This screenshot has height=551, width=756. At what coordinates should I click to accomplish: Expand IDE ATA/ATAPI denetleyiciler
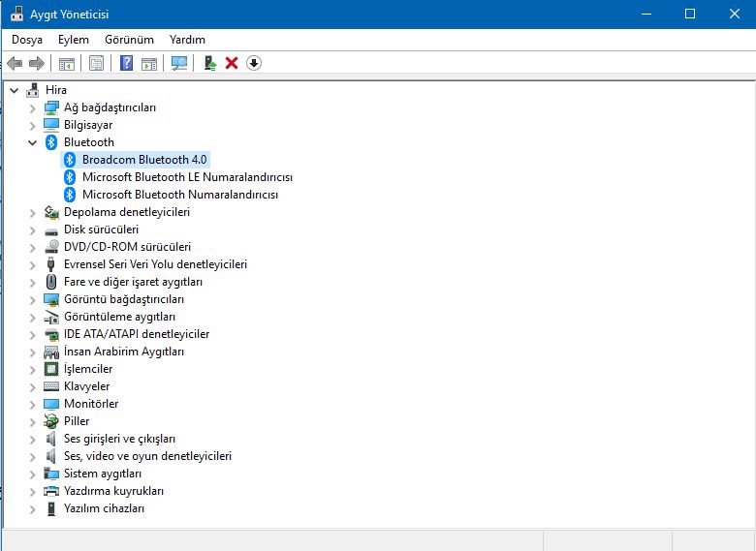(32, 335)
